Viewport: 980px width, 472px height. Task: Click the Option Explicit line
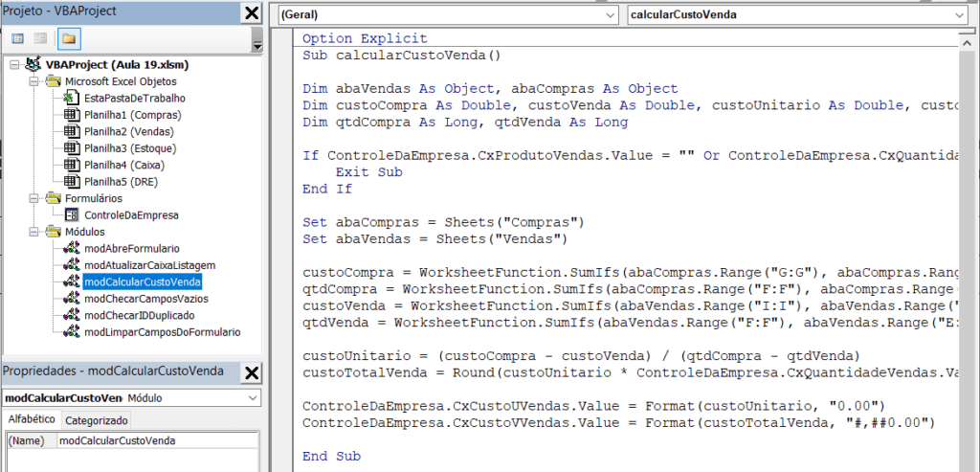click(x=365, y=38)
